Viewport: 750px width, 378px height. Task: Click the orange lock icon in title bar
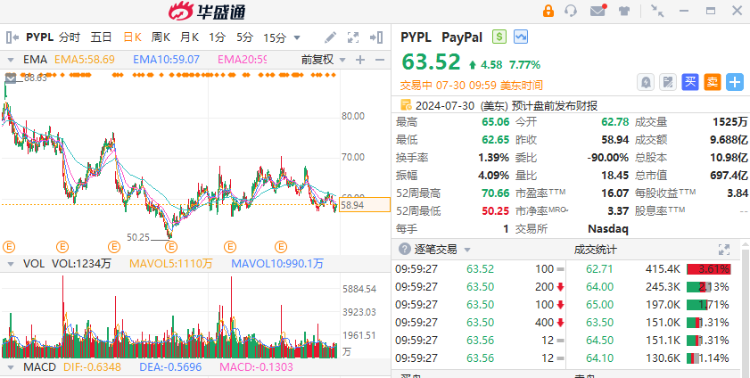point(548,11)
